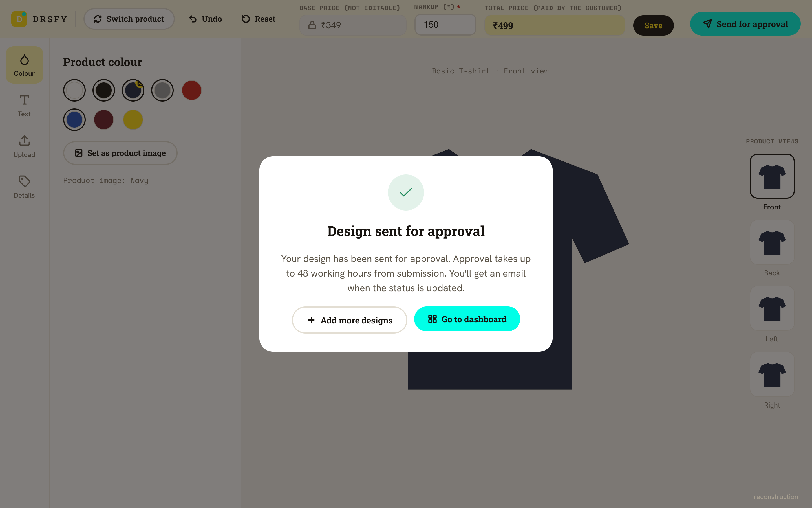The image size is (812, 508).
Task: Click the 'Basic T-shirt · Front view' label
Action: (x=490, y=71)
